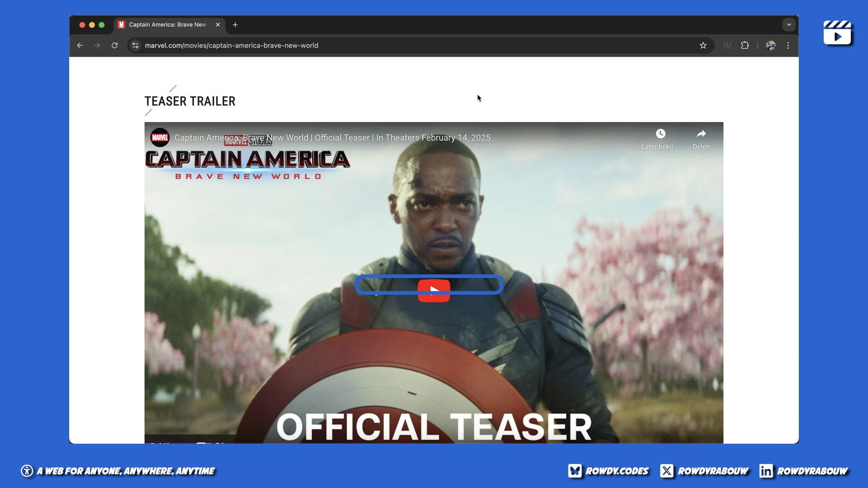This screenshot has height=488, width=868.
Task: Click the clapperboard video icon top-right corner
Action: click(x=837, y=33)
